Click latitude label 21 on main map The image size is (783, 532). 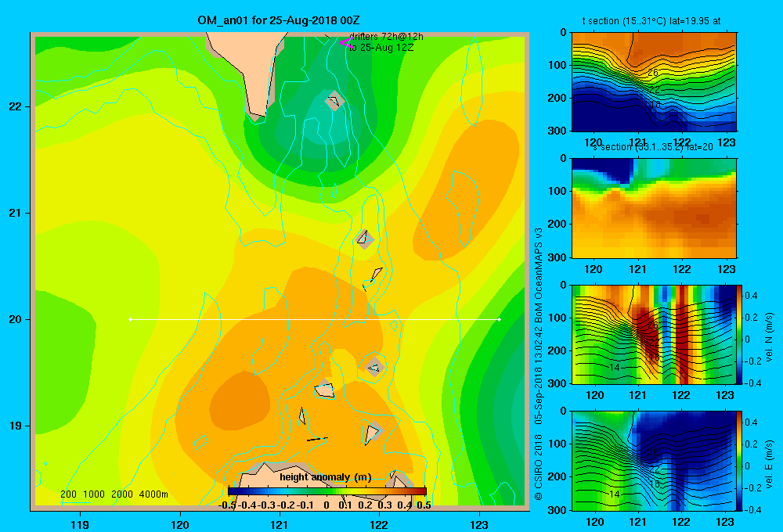(x=15, y=213)
